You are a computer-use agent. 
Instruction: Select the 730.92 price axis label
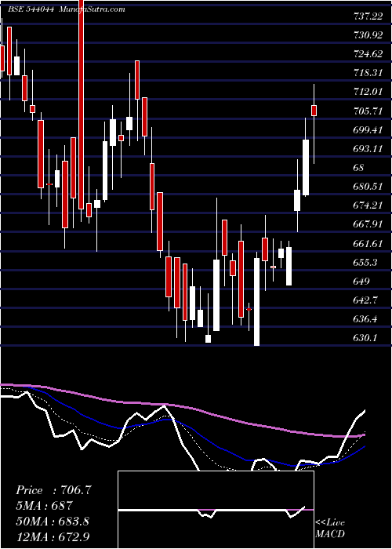pyautogui.click(x=367, y=35)
